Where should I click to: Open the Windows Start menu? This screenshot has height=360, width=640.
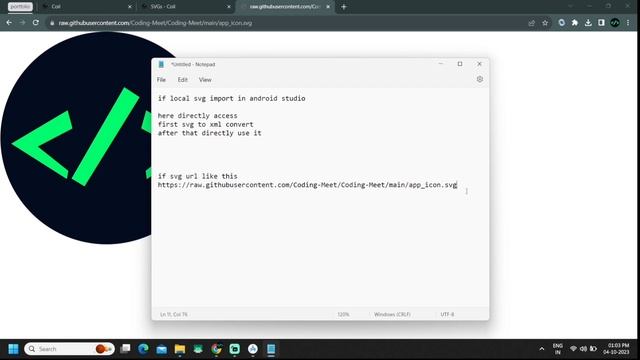tap(13, 349)
